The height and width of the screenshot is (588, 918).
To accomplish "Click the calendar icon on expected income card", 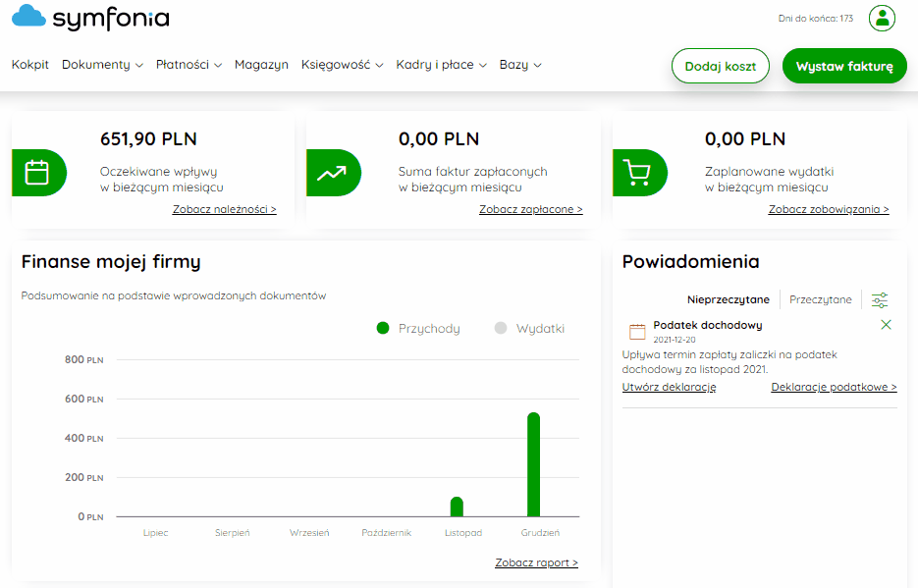I will (38, 173).
